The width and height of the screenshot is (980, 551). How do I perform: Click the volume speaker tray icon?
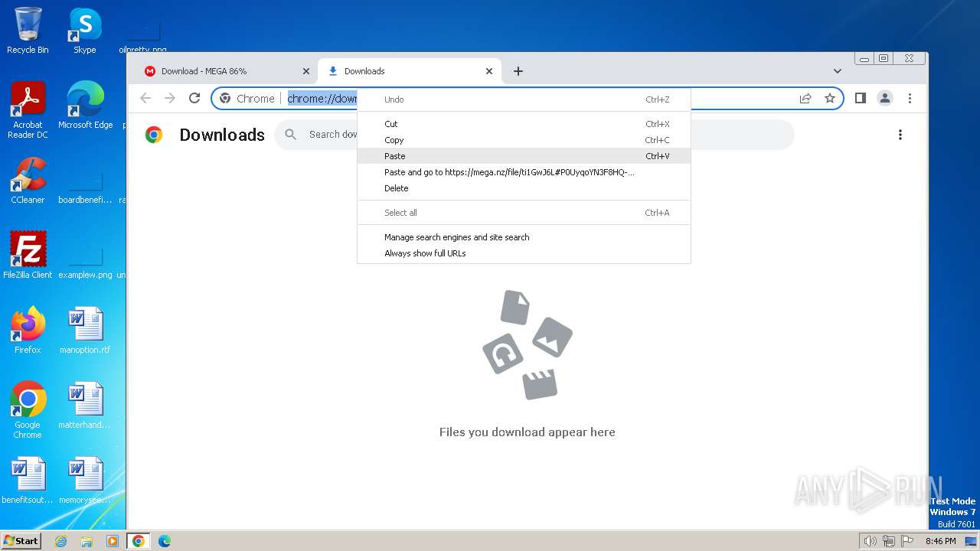870,541
